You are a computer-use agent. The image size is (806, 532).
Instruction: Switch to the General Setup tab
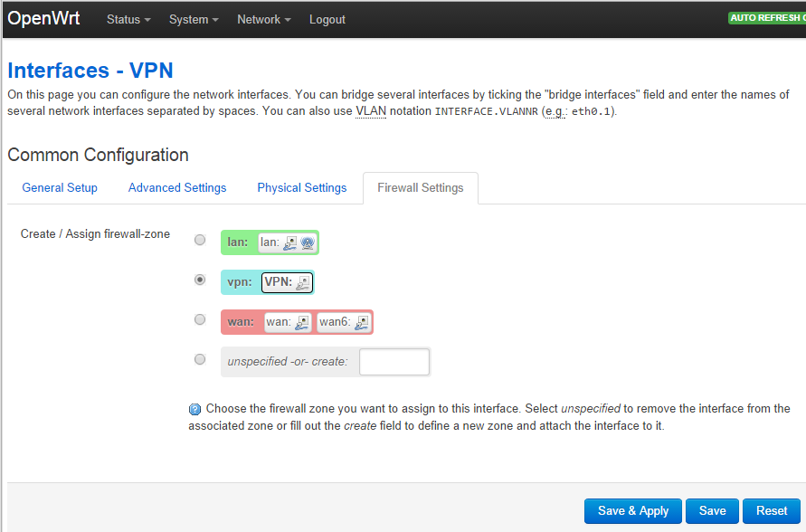pyautogui.click(x=60, y=188)
